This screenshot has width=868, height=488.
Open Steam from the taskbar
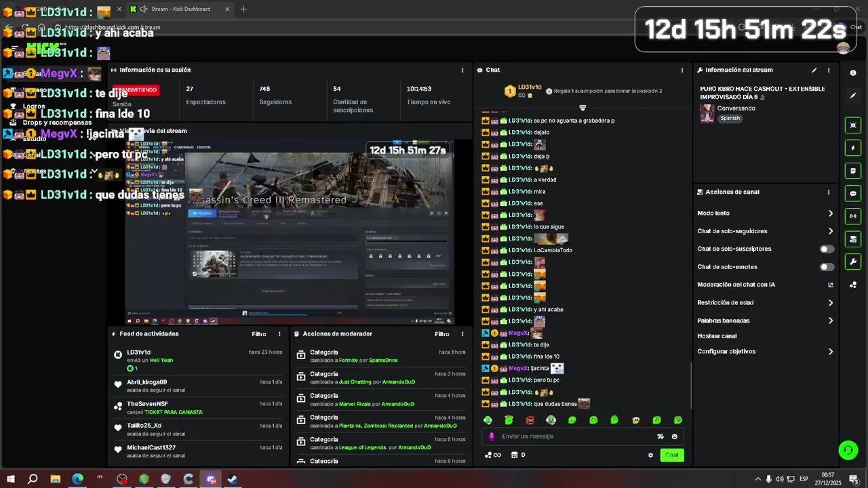pyautogui.click(x=232, y=479)
